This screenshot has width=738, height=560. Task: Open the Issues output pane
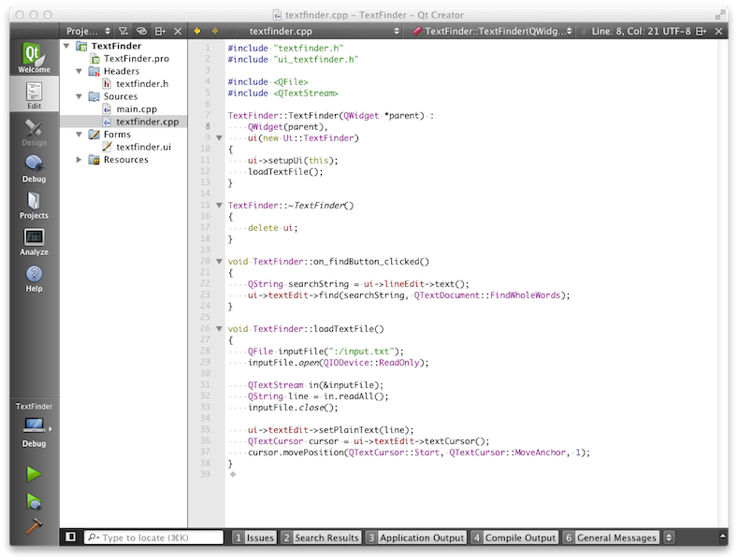tap(254, 538)
